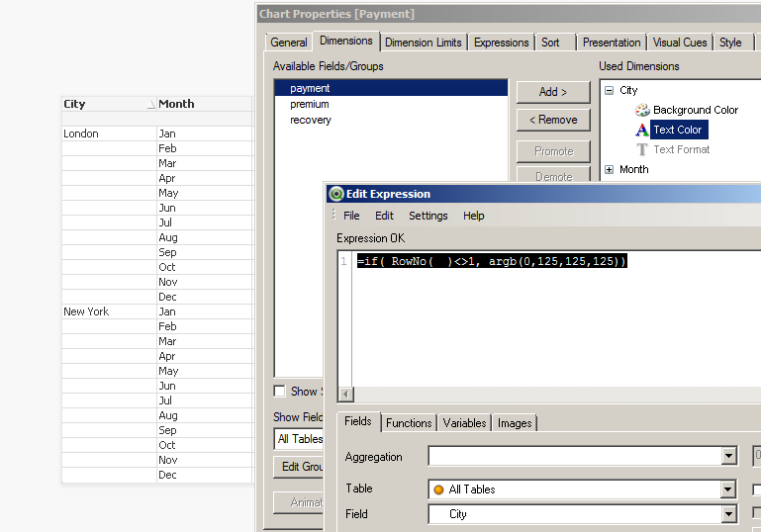Collapse the City dimension node
This screenshot has height=532, width=761.
click(x=609, y=90)
